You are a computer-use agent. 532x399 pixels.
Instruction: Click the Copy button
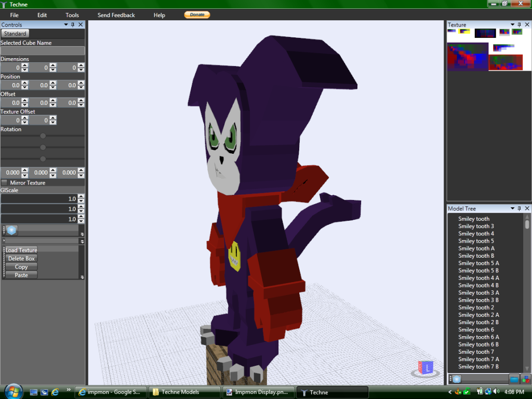pyautogui.click(x=21, y=267)
